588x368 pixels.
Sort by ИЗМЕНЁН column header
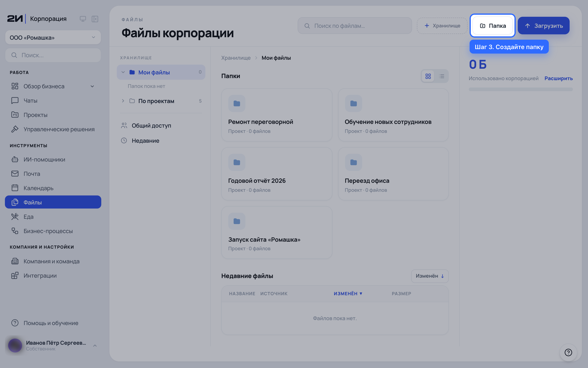click(348, 294)
